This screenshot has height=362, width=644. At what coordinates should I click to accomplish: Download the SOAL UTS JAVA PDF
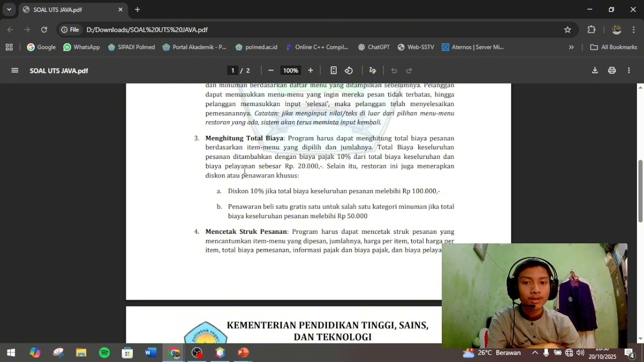click(595, 70)
